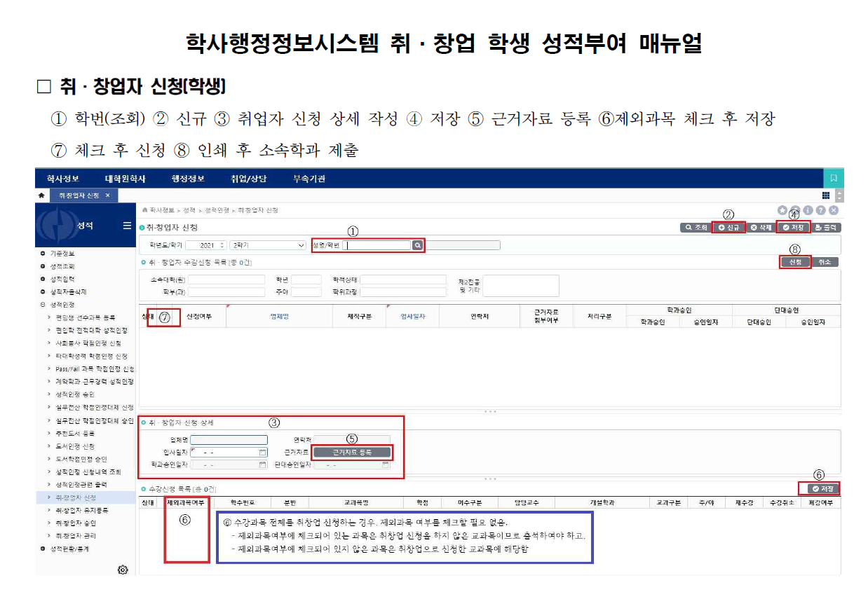The height and width of the screenshot is (606, 868).
Task: Select 취·창업자 승인 in the sidebar
Action: [x=76, y=523]
